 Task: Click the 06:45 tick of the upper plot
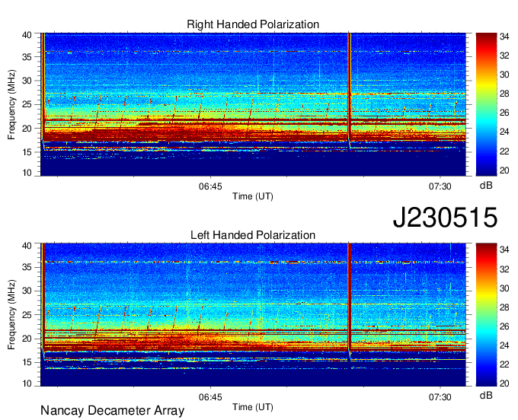(x=210, y=186)
